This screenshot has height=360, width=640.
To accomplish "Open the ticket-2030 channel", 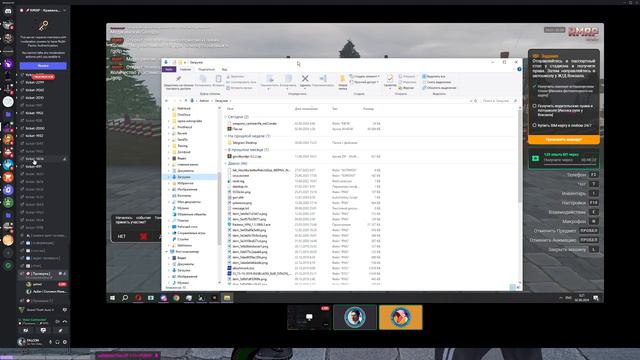I will point(35,98).
